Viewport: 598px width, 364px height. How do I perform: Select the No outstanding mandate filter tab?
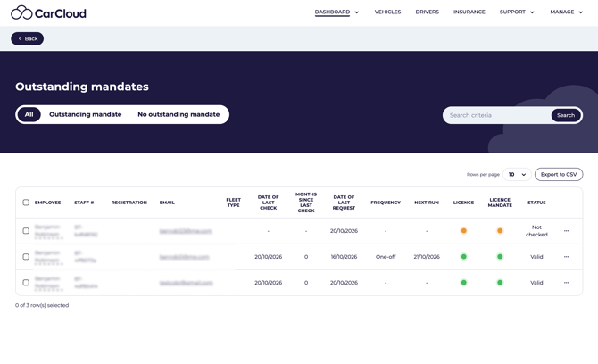coord(179,114)
